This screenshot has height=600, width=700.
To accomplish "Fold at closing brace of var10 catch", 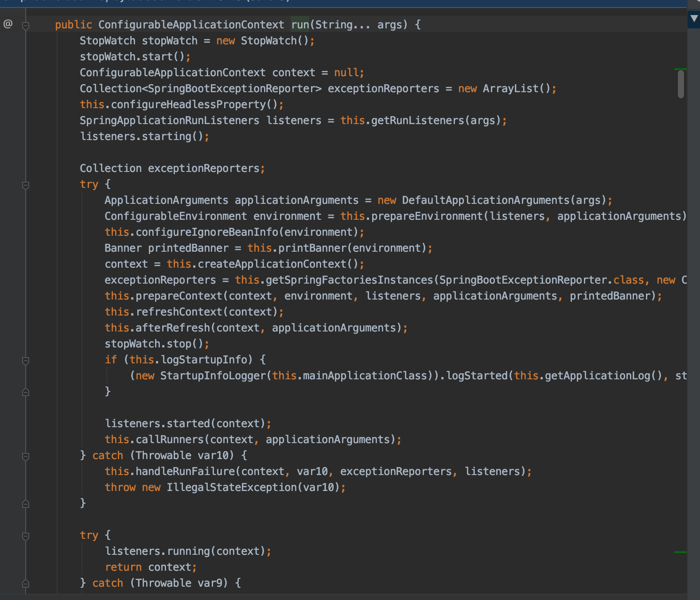I will click(x=26, y=503).
